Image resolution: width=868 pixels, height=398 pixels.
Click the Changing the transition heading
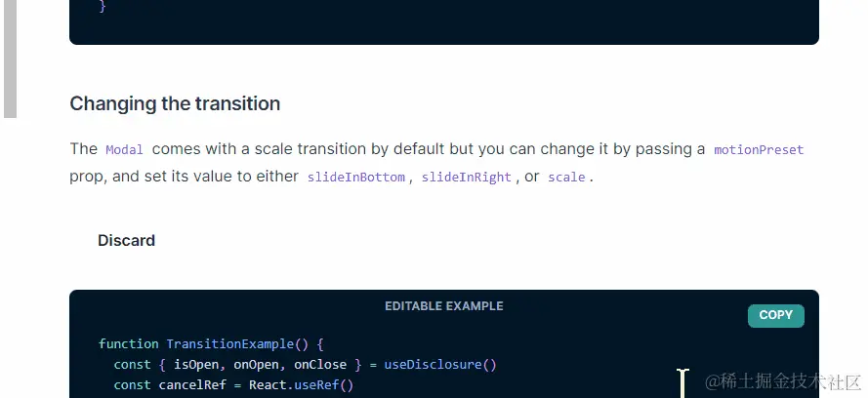coord(175,103)
